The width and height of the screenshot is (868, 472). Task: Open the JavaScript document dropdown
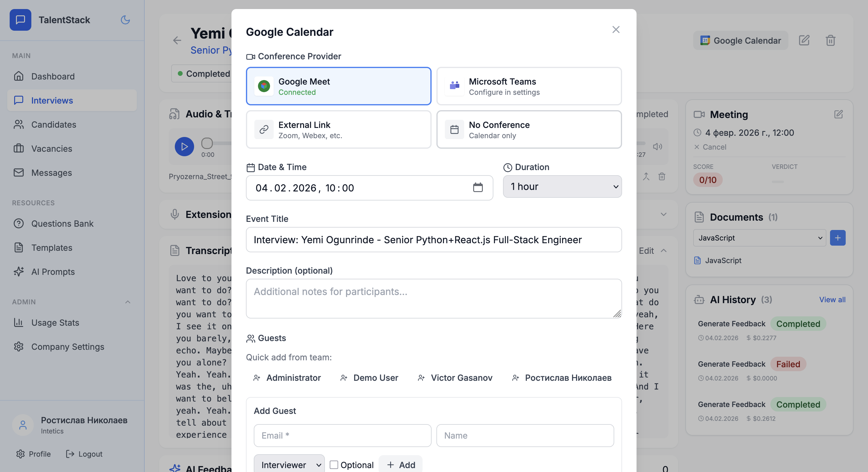[x=759, y=238]
